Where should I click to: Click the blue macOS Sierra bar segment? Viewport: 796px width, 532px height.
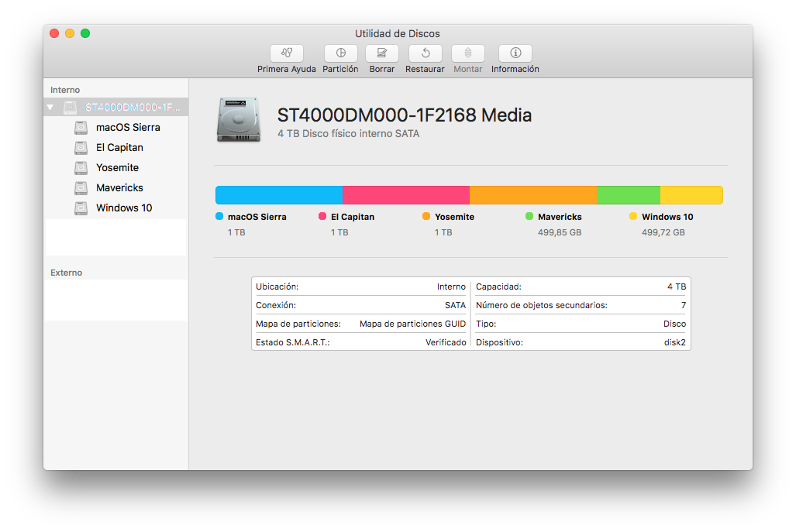[279, 195]
